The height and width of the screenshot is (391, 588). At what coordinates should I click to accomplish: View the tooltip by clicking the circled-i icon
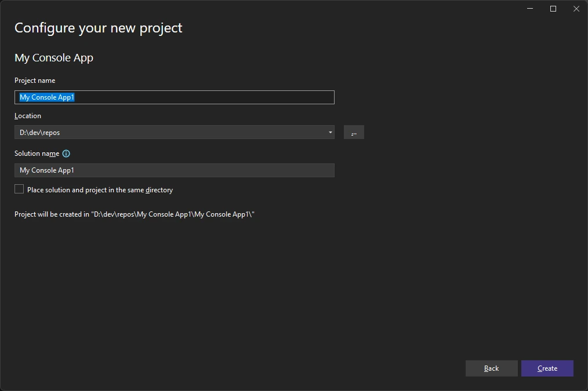[x=66, y=153]
